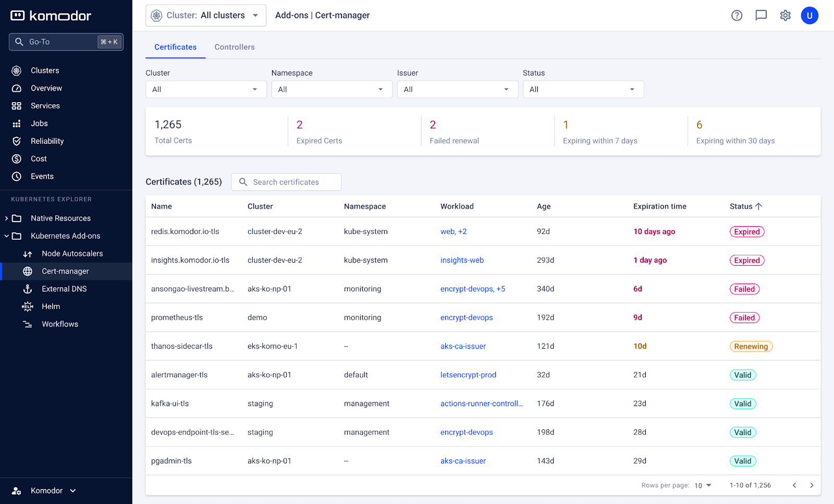
Task: Open the Cluster: All clusters dropdown
Action: pyautogui.click(x=206, y=16)
